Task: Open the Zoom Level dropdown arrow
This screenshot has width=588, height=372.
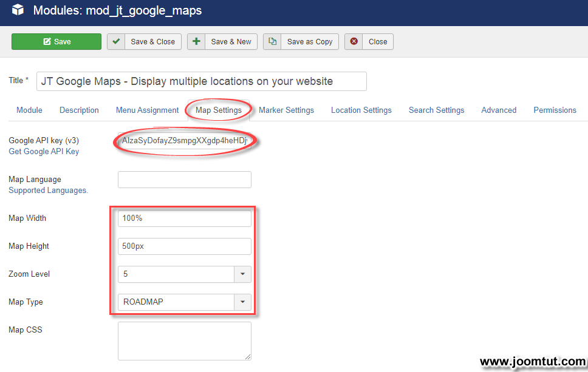Action: click(x=242, y=274)
